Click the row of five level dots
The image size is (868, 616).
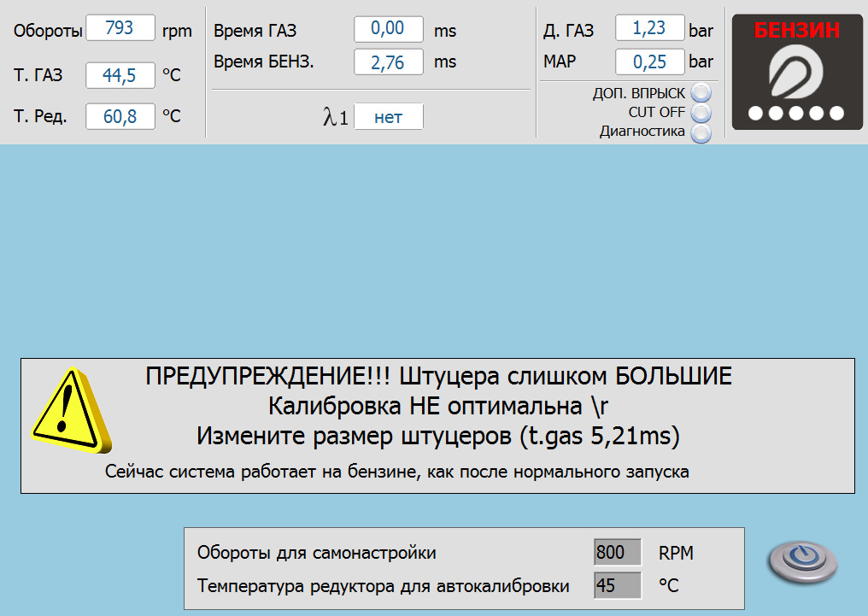[796, 114]
